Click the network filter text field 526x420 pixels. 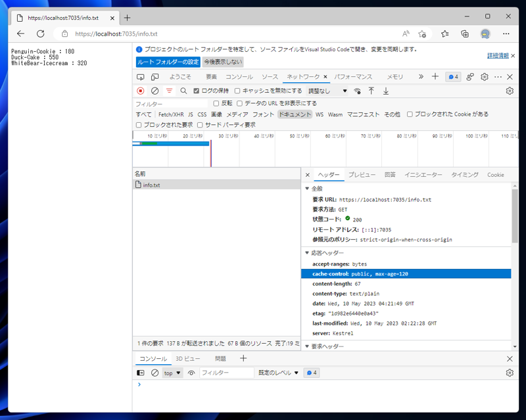pos(171,104)
